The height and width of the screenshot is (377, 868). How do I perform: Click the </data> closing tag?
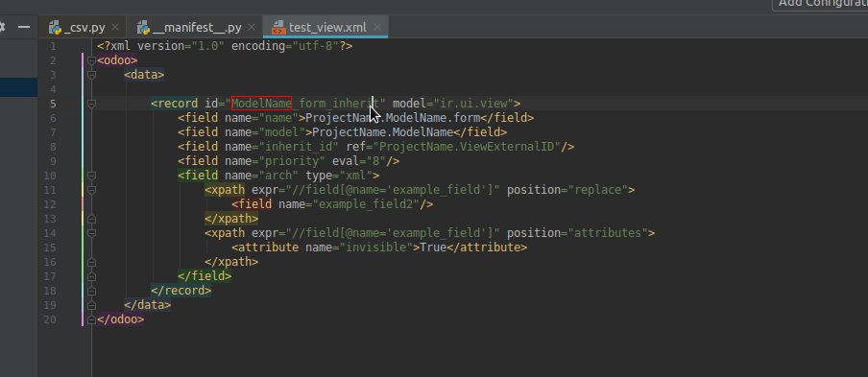(147, 305)
